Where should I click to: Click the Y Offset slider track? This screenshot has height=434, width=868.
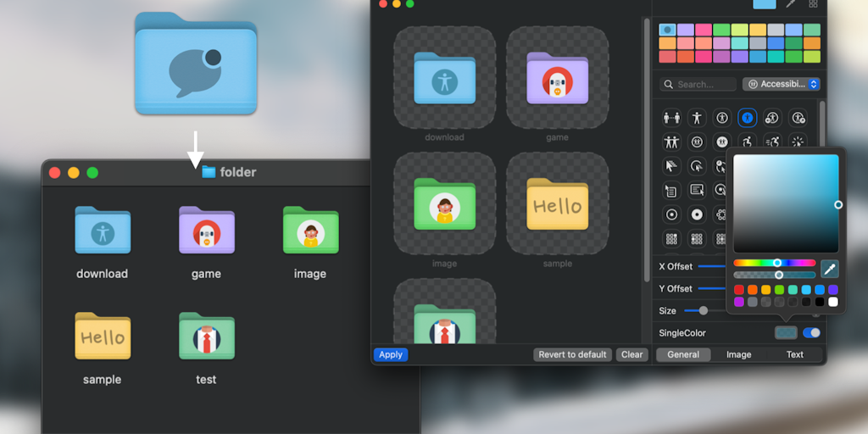712,288
